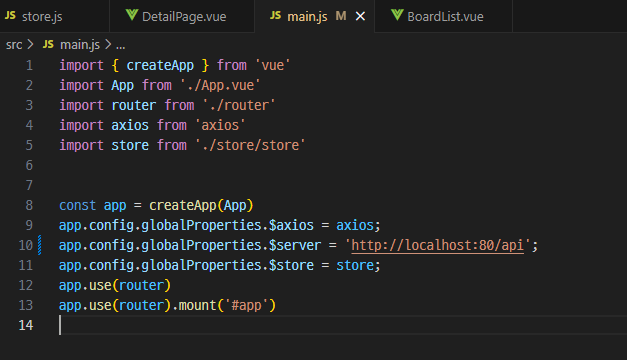The image size is (627, 360).
Task: Click the chevron after src breadcrumb
Action: (30, 44)
